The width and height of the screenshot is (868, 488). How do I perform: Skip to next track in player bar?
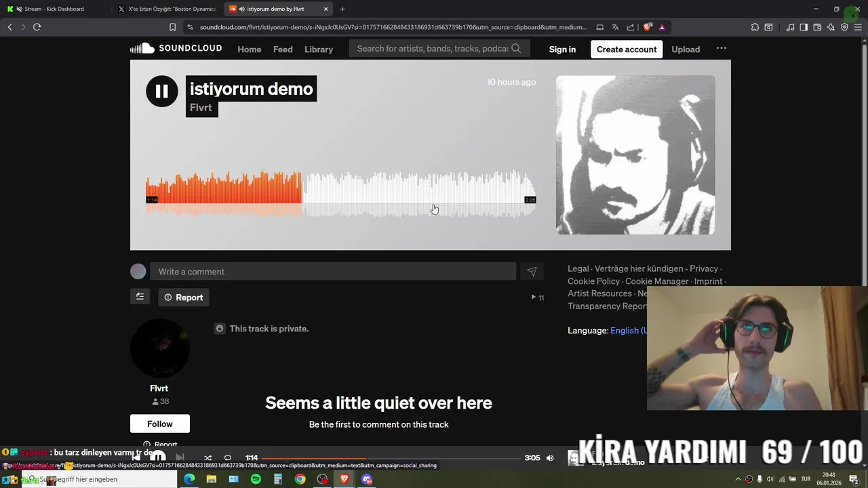pyautogui.click(x=180, y=458)
